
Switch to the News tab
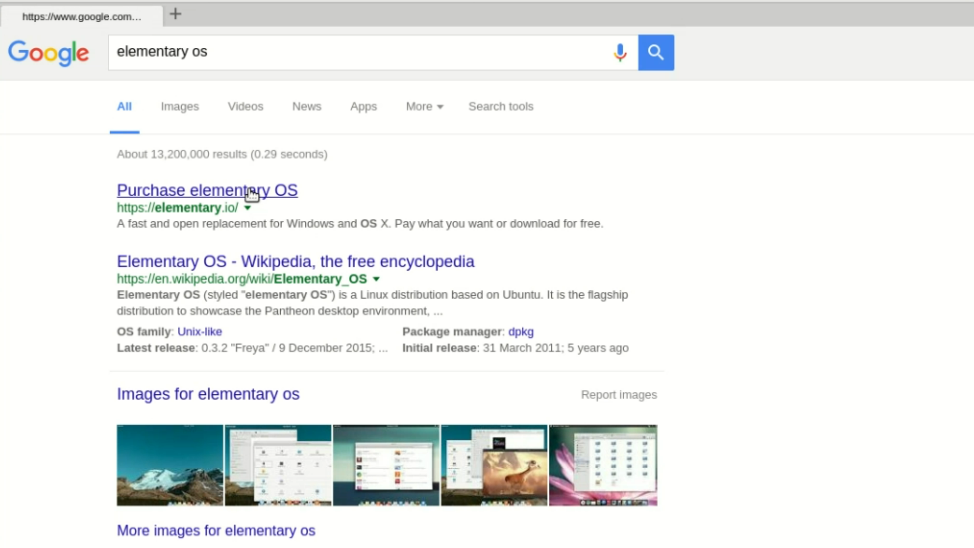(x=307, y=106)
